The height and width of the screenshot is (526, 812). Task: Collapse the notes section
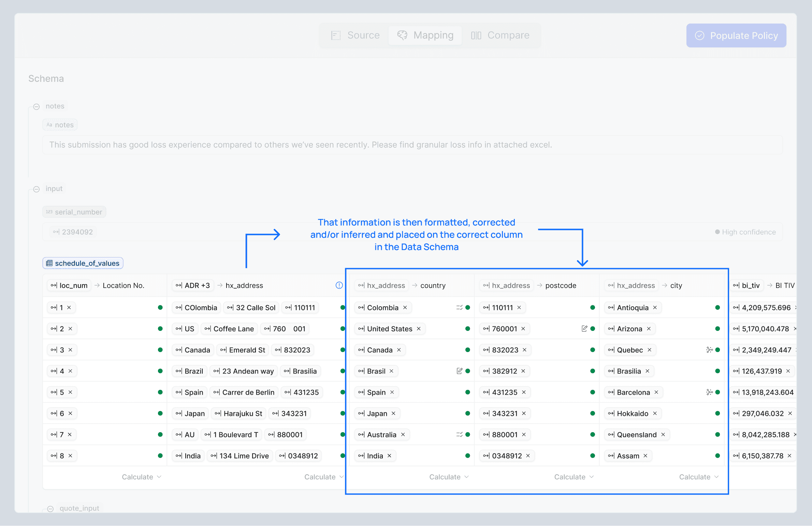[37, 106]
